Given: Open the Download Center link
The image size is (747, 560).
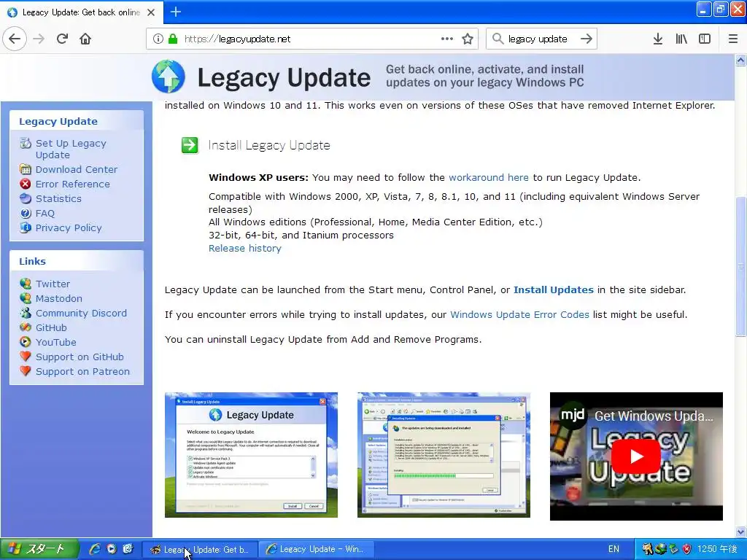Looking at the screenshot, I should pos(76,169).
